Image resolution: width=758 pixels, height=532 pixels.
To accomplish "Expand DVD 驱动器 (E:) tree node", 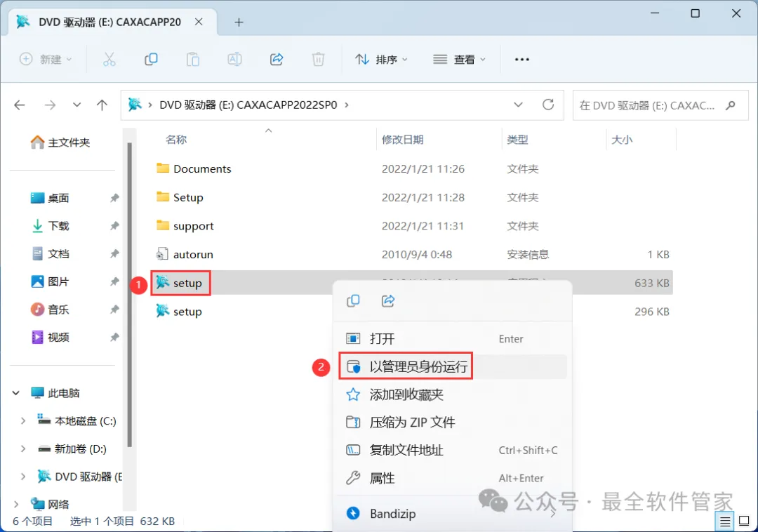I will [22, 477].
